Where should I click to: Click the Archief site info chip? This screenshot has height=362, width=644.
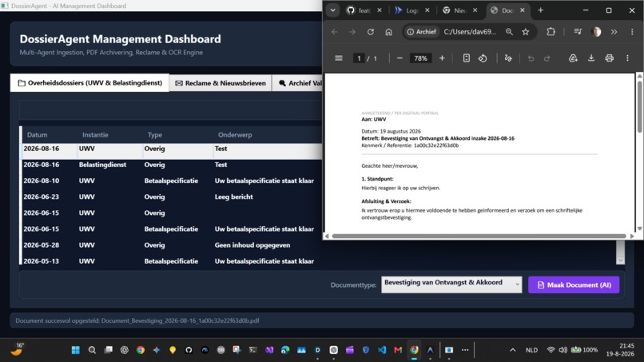click(x=421, y=32)
